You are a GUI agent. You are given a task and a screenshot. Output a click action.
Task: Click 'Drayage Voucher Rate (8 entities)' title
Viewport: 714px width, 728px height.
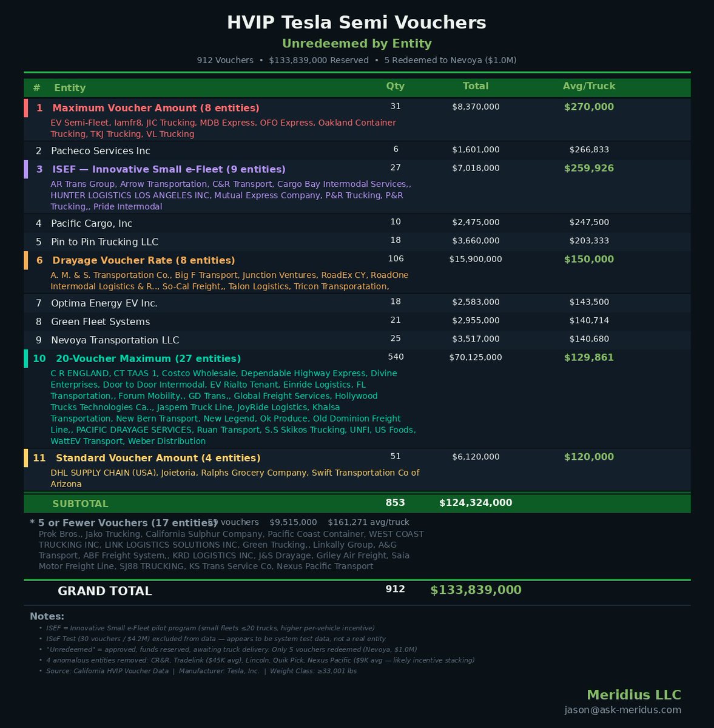coord(144,260)
